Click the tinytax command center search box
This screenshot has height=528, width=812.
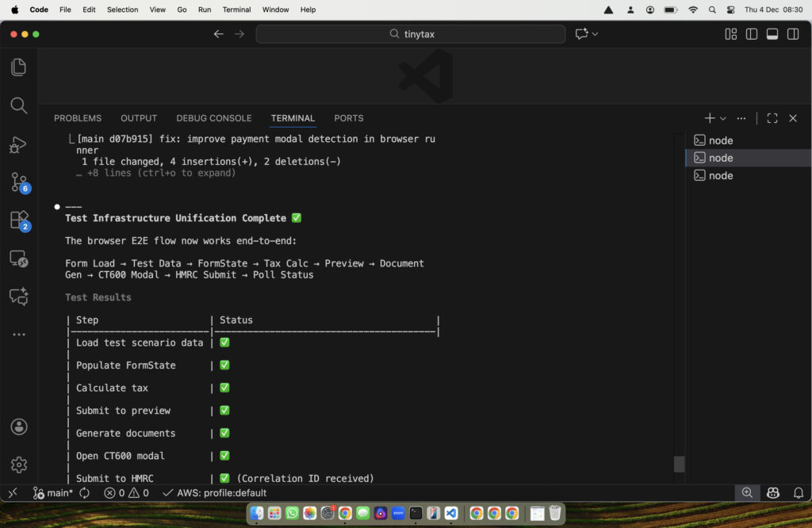[411, 34]
